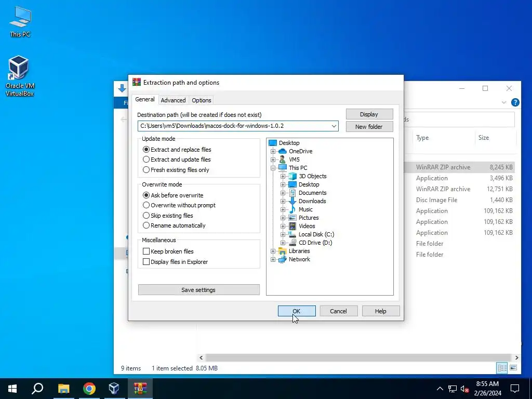Image resolution: width=532 pixels, height=399 pixels.
Task: Launch Google Chrome from taskbar
Action: (x=89, y=389)
